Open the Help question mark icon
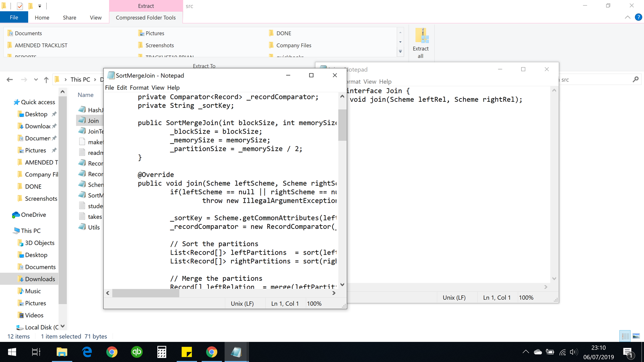The image size is (644, 362). coord(638,17)
